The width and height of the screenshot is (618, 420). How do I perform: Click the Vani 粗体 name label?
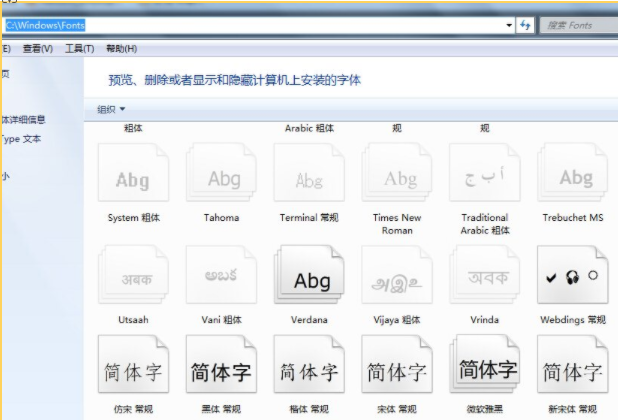pos(222,320)
